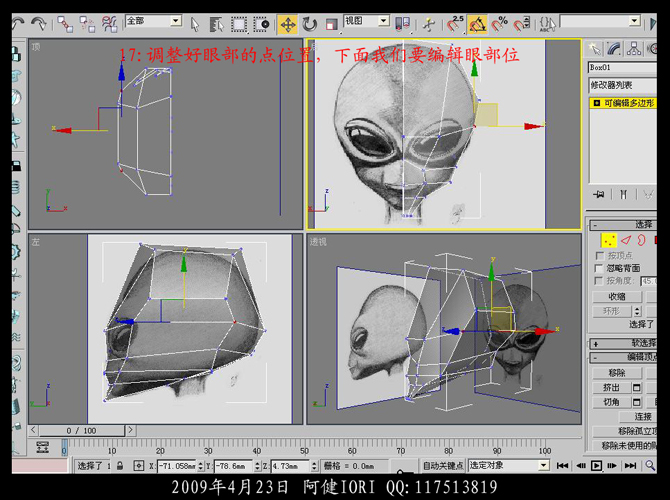670x500 pixels.
Task: Select the Move transform tool
Action: click(x=287, y=23)
